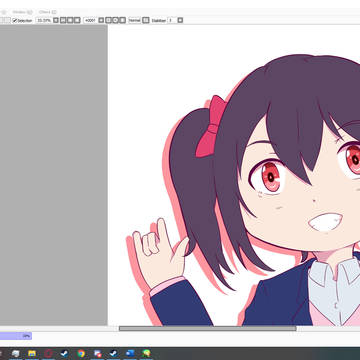Click the red circle icon in taskbar
Image resolution: width=360 pixels, height=360 pixels.
coord(49,353)
